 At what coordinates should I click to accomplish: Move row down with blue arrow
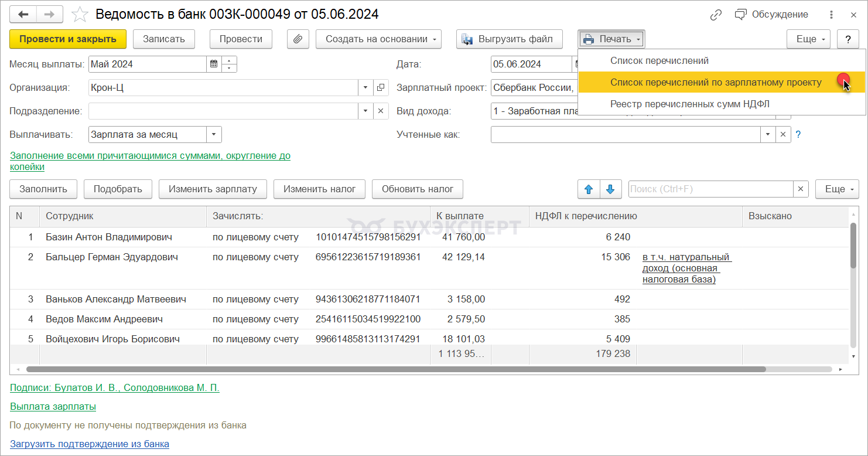(x=610, y=189)
